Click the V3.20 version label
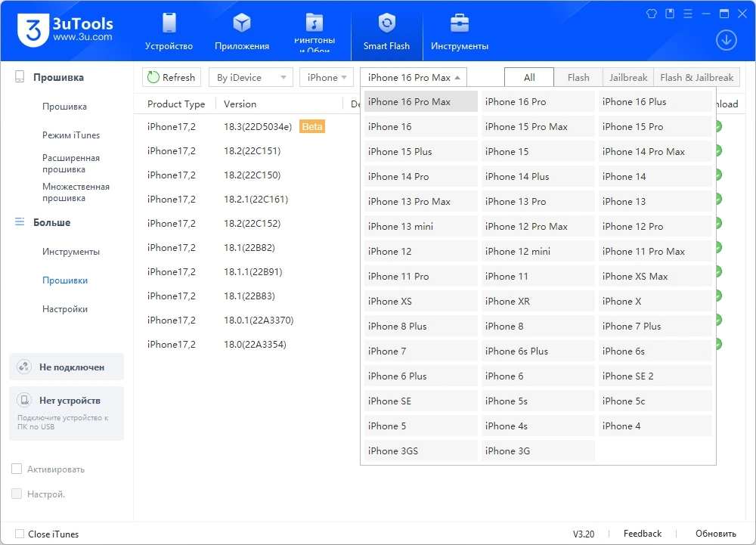The image size is (756, 545). 584,534
